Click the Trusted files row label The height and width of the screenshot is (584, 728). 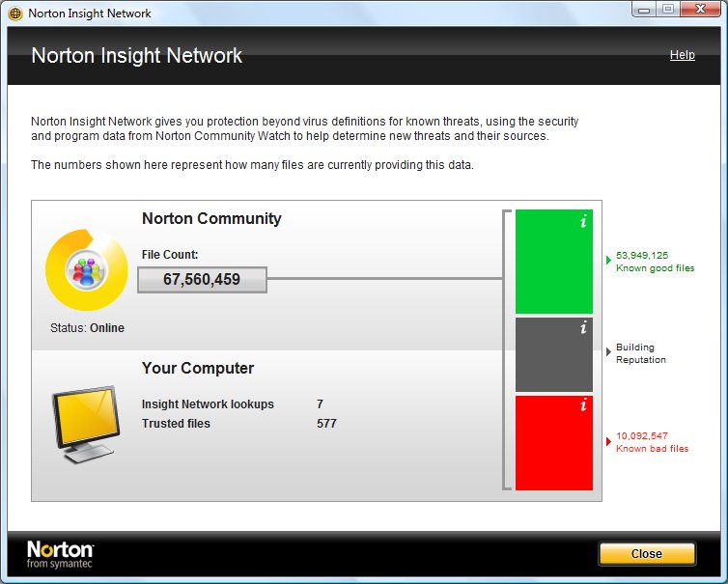point(176,424)
